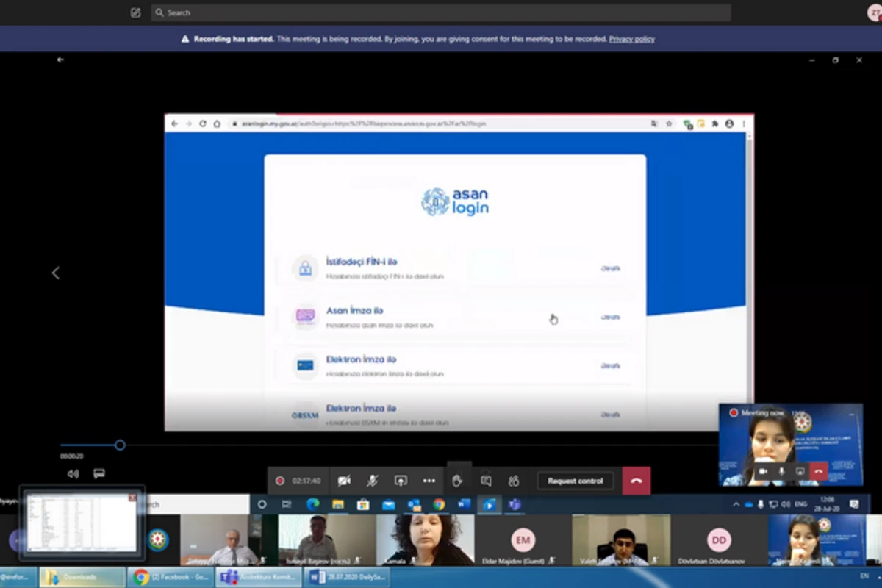Open details link for Asan İmza ilə
882x588 pixels.
(x=611, y=317)
